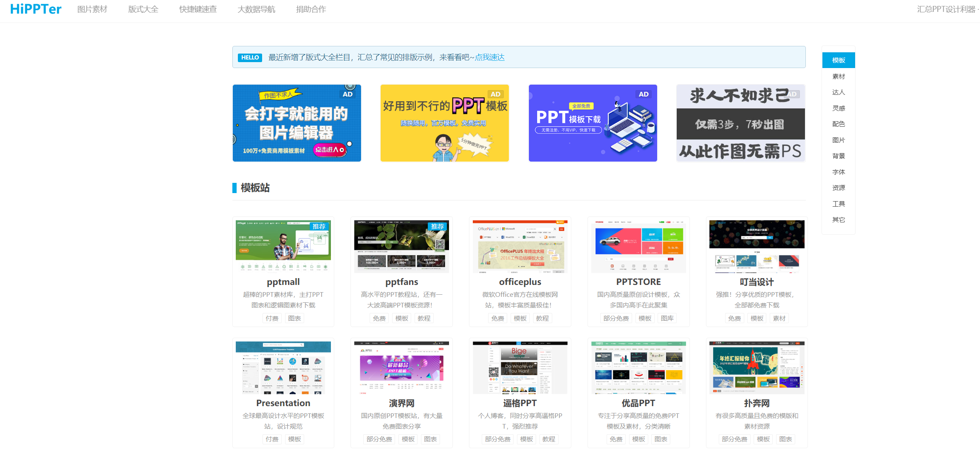Click the 部分免费 tag under 扑奔网

point(734,439)
